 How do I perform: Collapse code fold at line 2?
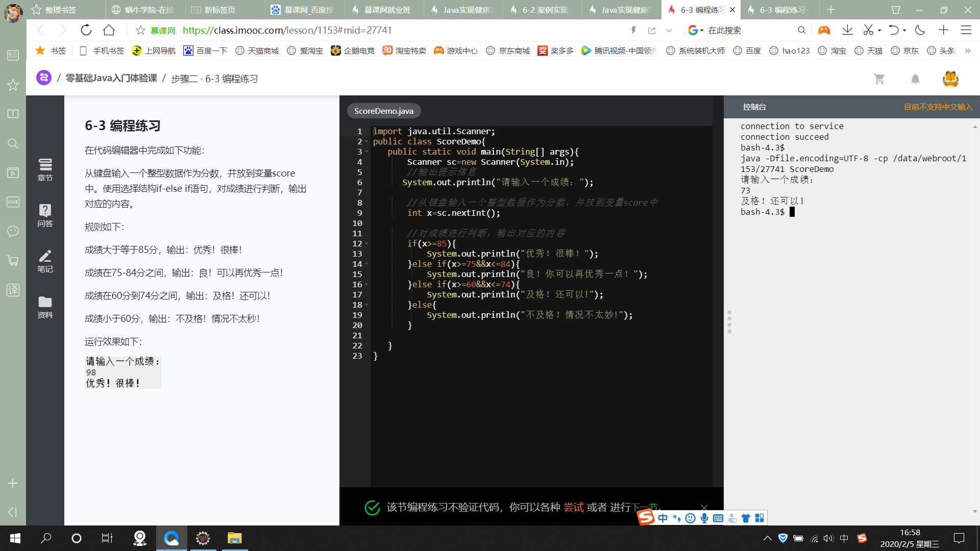tap(366, 142)
